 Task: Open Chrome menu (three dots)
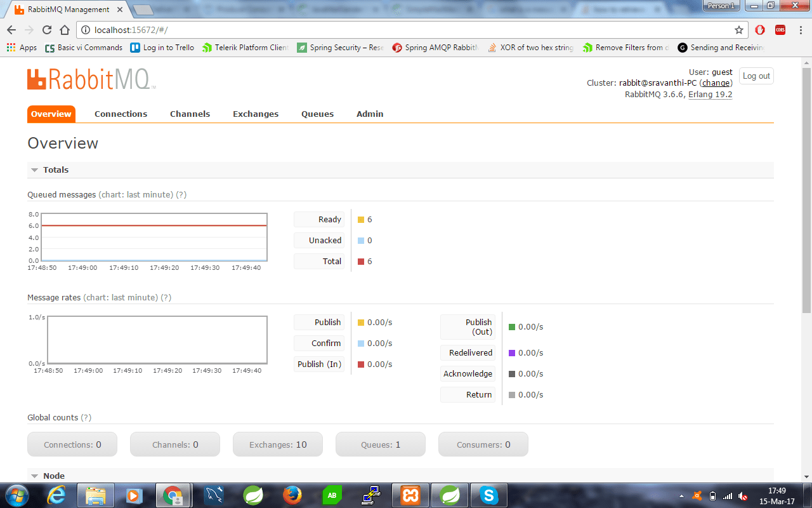[800, 30]
